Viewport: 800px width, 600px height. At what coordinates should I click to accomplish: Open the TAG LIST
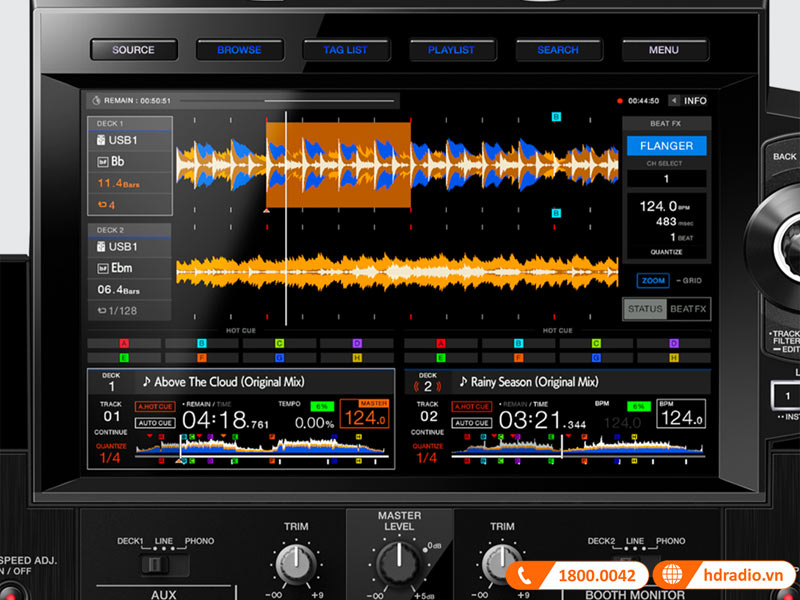(346, 50)
